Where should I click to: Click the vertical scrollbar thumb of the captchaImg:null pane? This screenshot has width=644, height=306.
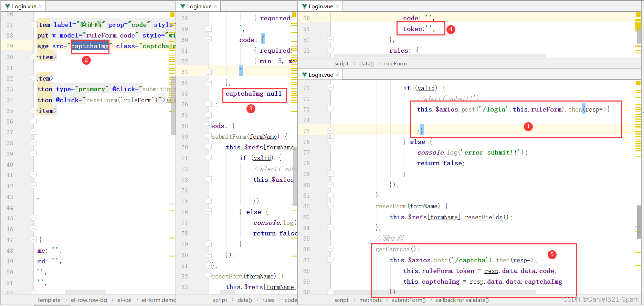[x=295, y=177]
